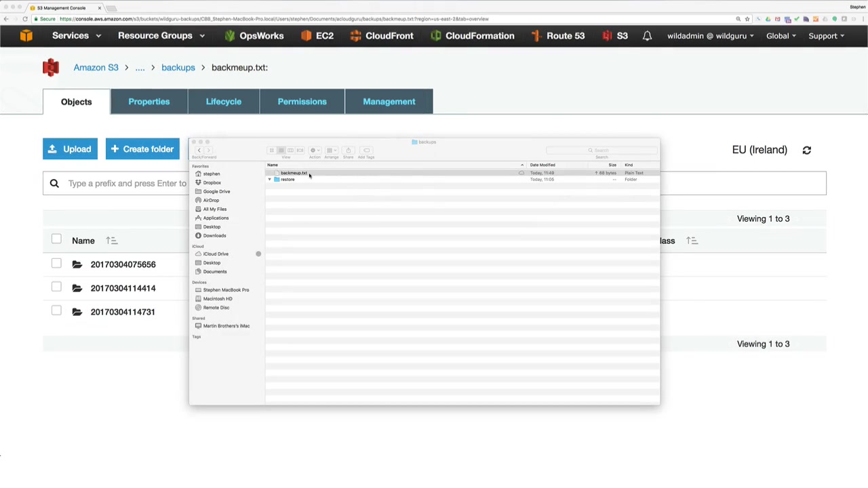Click the Create folder button

(142, 149)
